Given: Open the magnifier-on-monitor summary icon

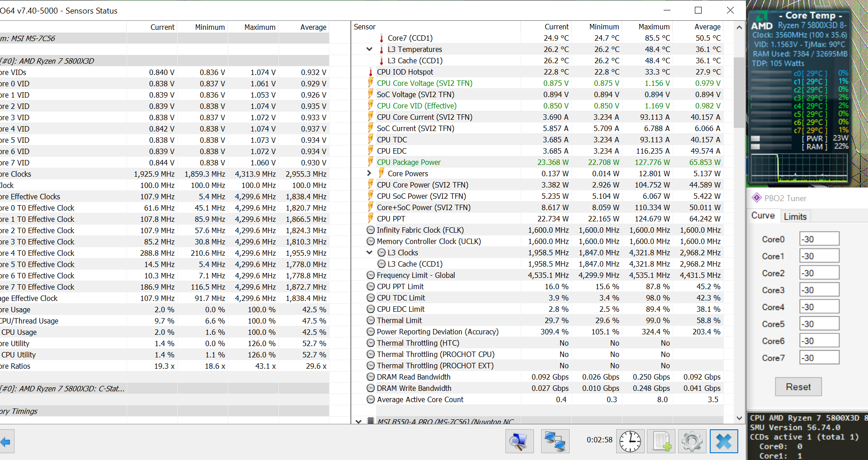Looking at the screenshot, I should (x=519, y=441).
